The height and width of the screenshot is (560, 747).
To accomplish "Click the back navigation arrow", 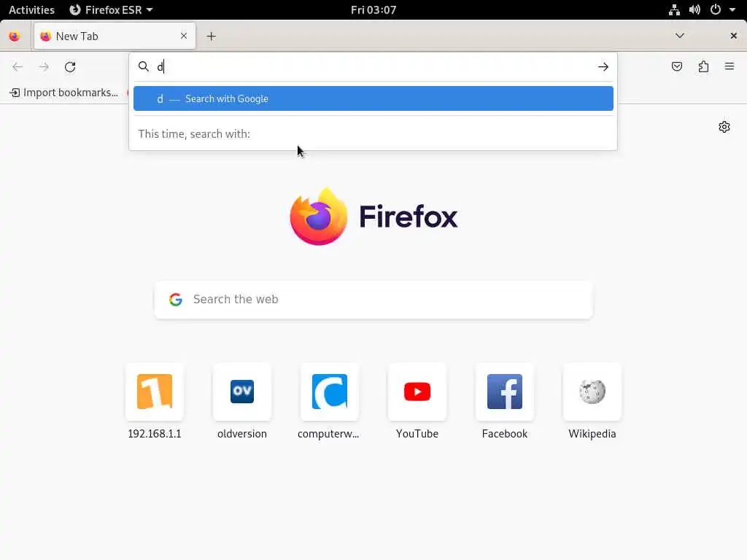I will tap(18, 67).
